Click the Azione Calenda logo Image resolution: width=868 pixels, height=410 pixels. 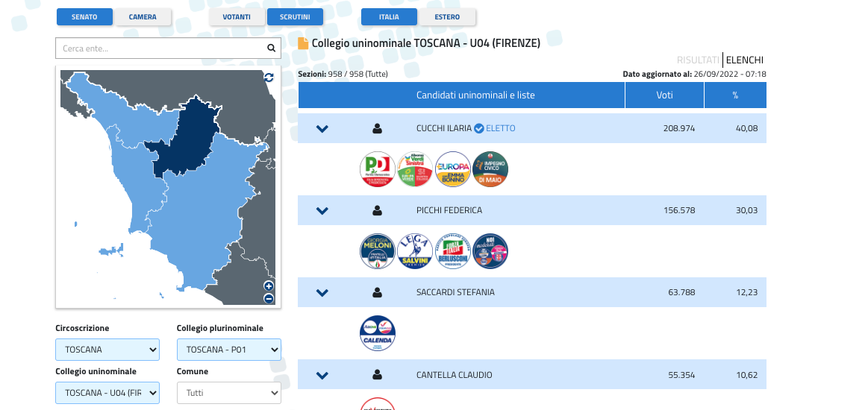coord(378,333)
